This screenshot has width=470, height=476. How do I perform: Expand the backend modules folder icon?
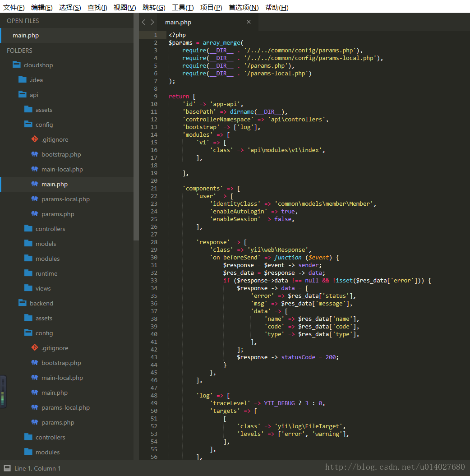click(x=28, y=452)
